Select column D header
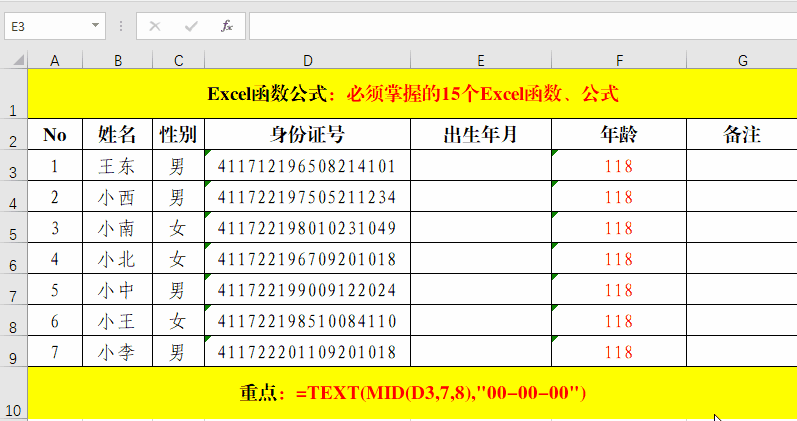Screen dimensions: 797x421 pos(307,61)
